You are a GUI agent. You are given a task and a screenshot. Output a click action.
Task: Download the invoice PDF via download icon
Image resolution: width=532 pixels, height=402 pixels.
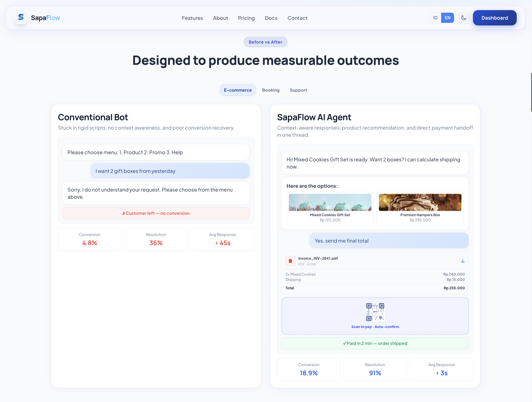click(x=462, y=261)
